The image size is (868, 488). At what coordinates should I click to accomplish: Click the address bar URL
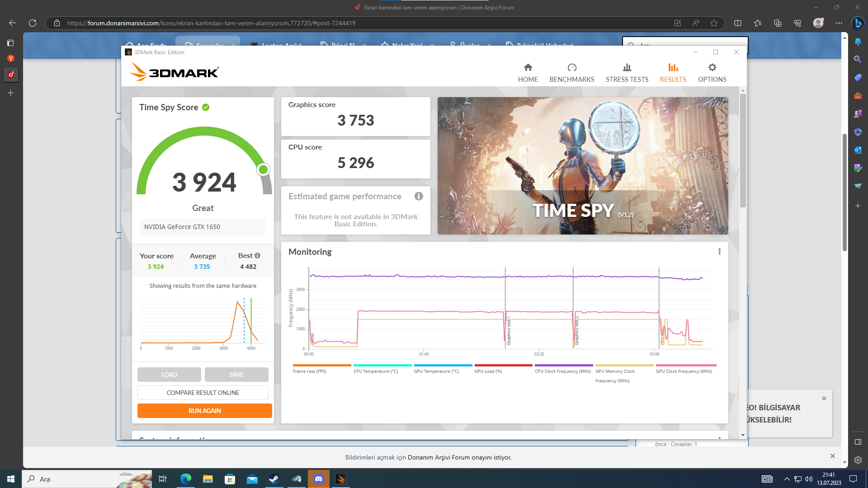click(x=211, y=23)
